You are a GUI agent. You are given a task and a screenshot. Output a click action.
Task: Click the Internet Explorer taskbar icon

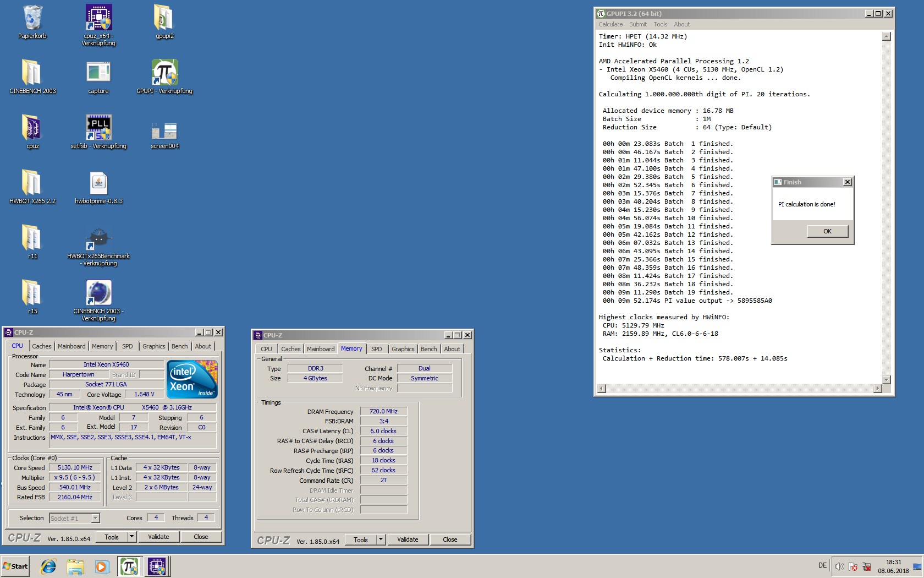tap(48, 566)
